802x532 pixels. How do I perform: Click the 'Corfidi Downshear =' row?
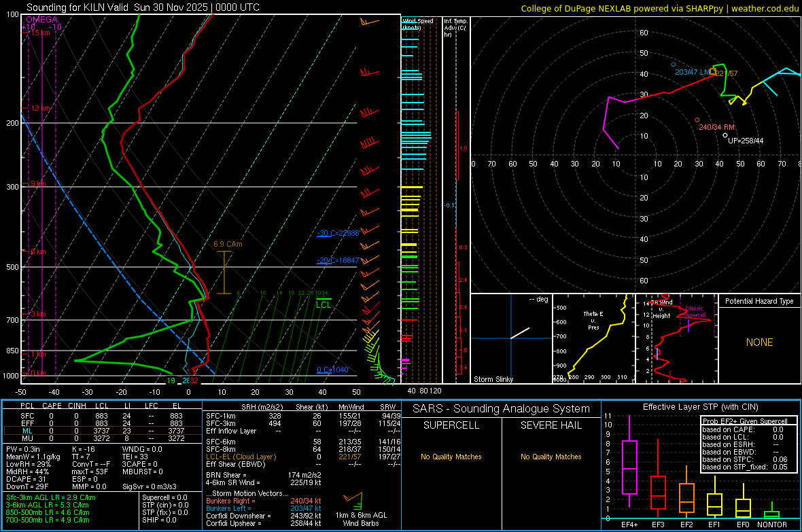tap(264, 516)
